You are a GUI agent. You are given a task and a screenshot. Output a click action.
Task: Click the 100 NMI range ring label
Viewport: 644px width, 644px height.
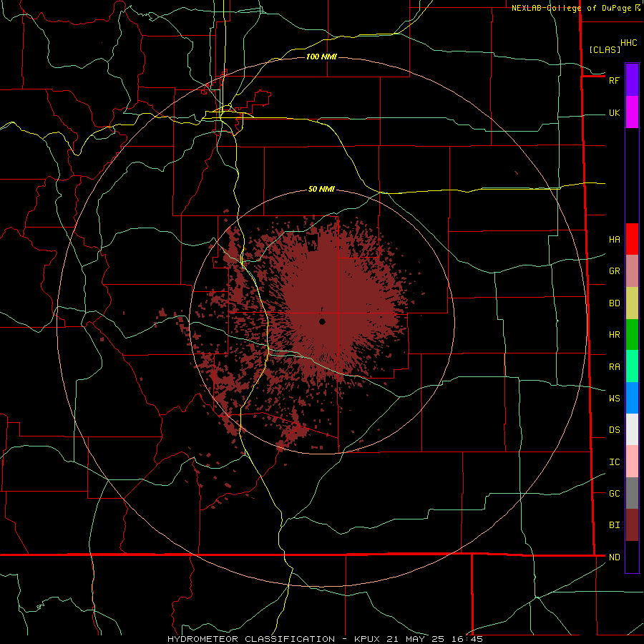[321, 57]
